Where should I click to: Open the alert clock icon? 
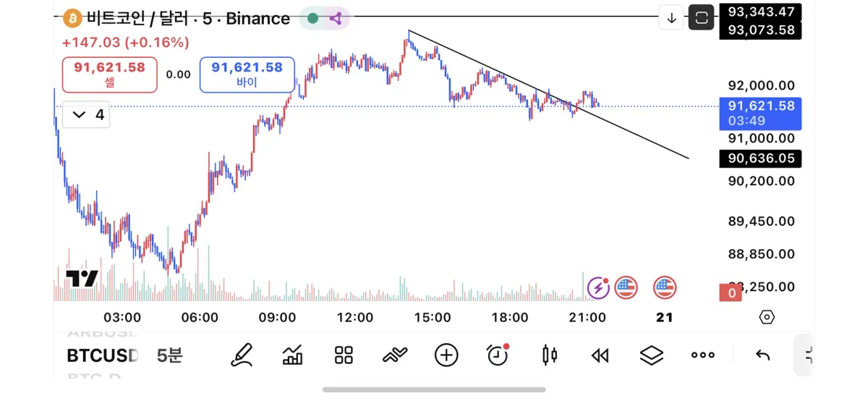click(x=498, y=354)
